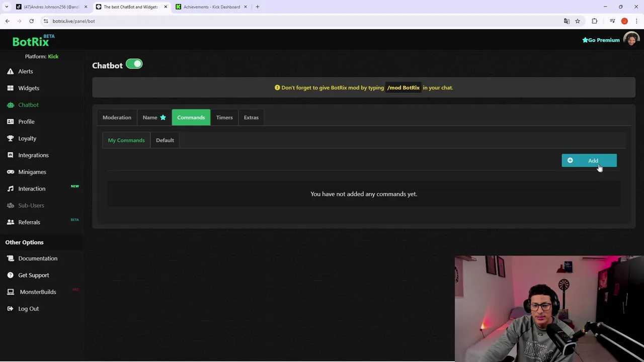
Task: Click the Chrome profile avatar icon
Action: pyautogui.click(x=624, y=21)
